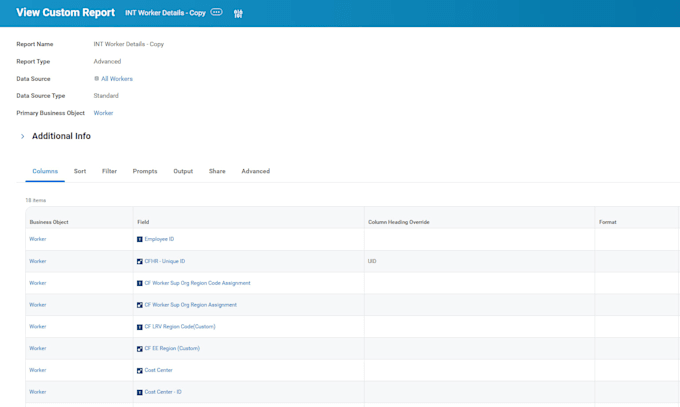This screenshot has width=680, height=407.
Task: Open the Prompts tab
Action: click(x=145, y=171)
